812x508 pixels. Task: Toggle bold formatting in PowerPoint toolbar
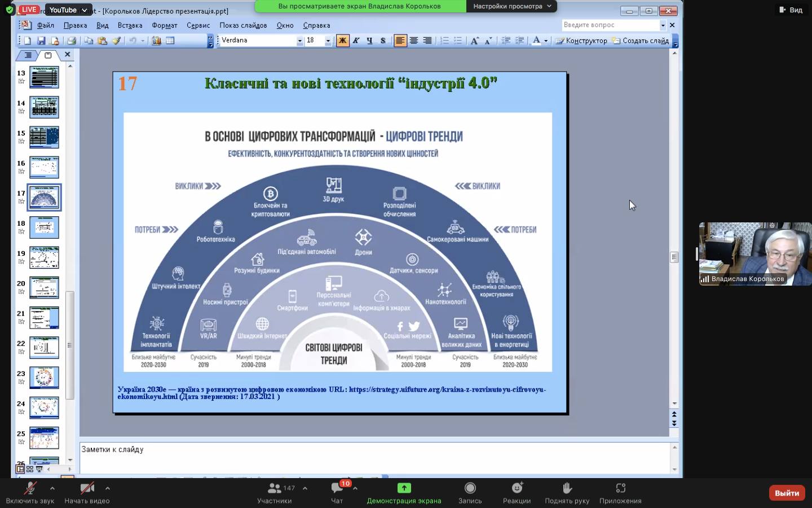click(342, 41)
